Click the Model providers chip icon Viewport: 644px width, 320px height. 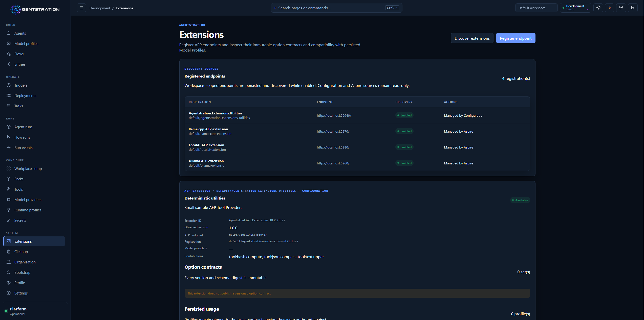pyautogui.click(x=9, y=200)
